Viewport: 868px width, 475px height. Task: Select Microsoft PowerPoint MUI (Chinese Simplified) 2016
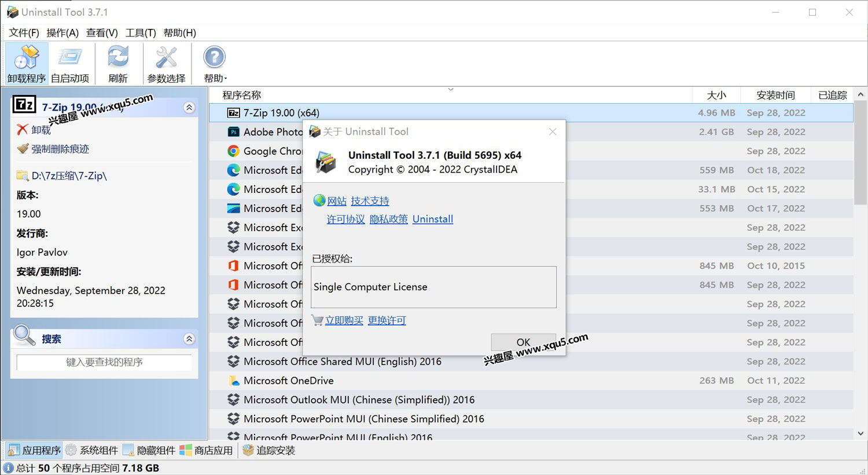[x=531, y=419]
